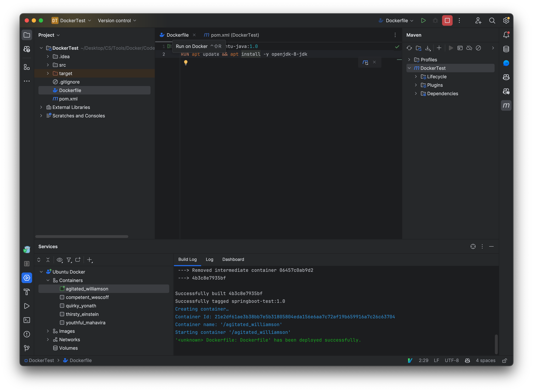
Task: Open the Problems tool window icon
Action: point(27,334)
